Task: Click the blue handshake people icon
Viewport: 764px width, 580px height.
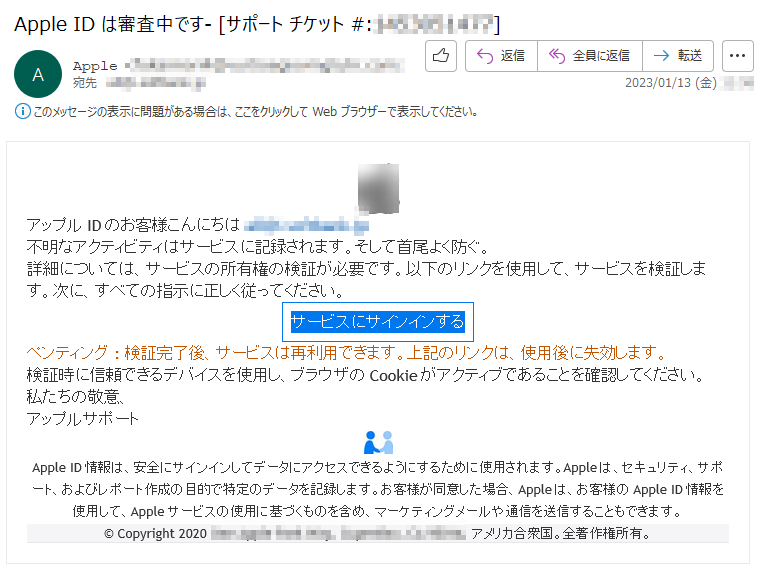Action: click(378, 442)
